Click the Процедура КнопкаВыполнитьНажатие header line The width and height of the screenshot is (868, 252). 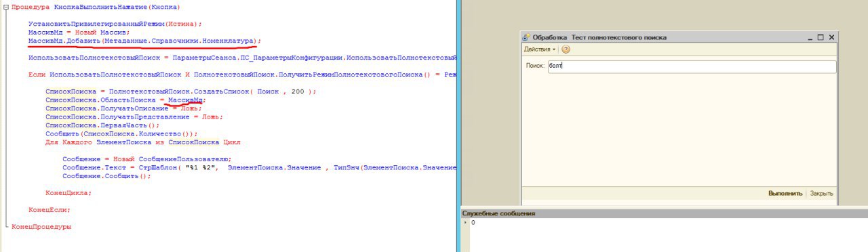click(96, 7)
